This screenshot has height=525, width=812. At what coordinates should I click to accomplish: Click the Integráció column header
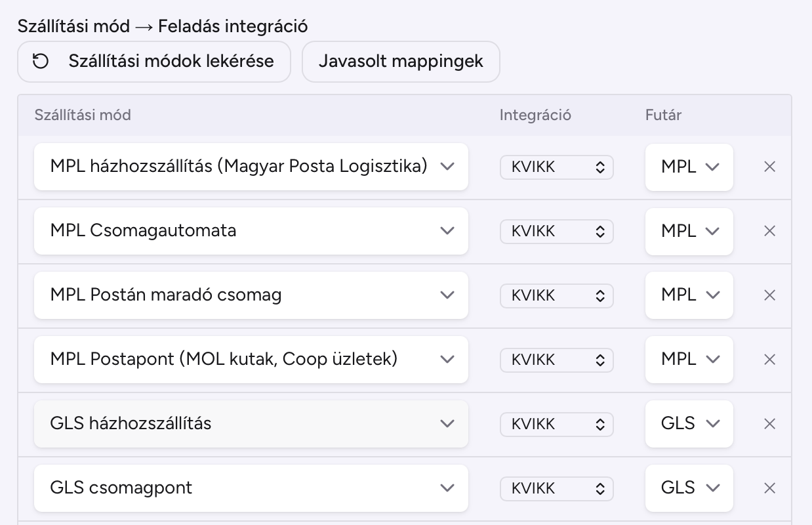tap(535, 115)
